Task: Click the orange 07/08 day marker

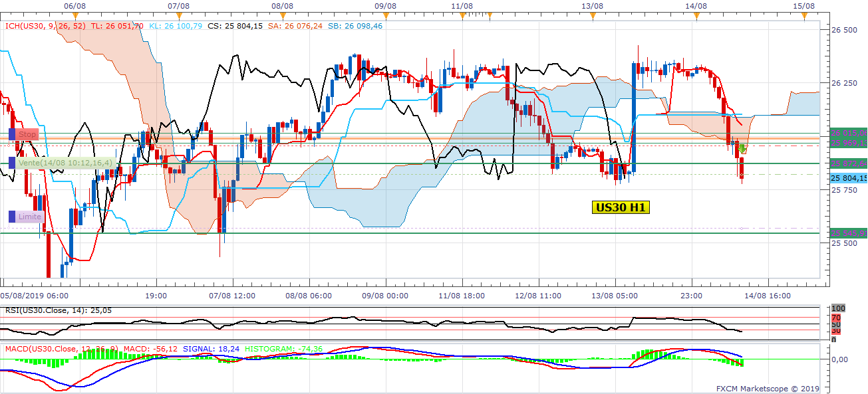Action: [x=179, y=15]
